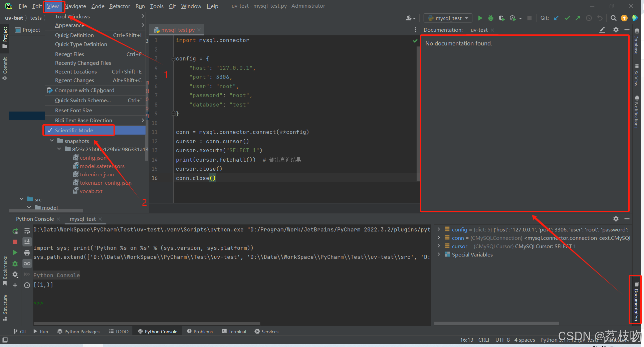Open Bidi Text Base Direction submenu
Screen dimensions: 644x347
click(x=95, y=120)
